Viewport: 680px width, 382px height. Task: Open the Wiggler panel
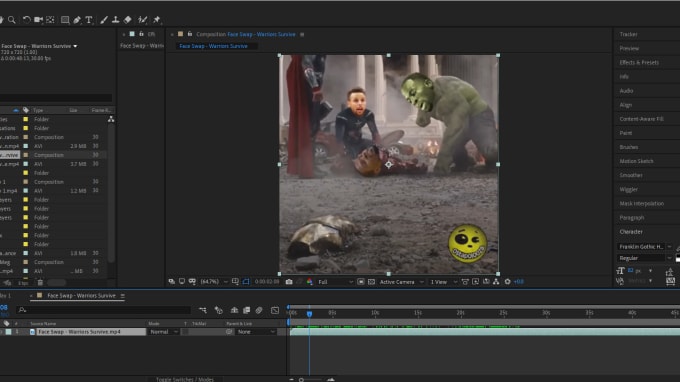pyautogui.click(x=628, y=189)
